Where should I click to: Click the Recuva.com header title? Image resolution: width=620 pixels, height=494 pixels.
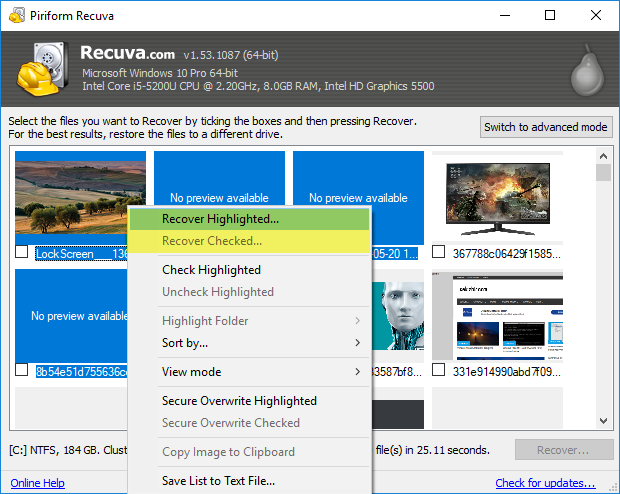click(127, 53)
